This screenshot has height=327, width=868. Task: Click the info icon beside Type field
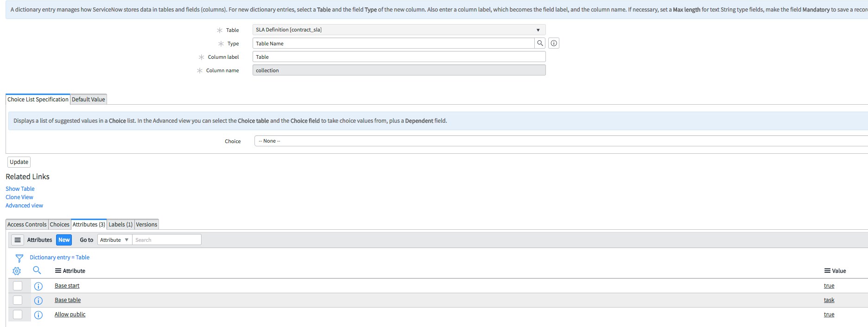[x=554, y=43]
